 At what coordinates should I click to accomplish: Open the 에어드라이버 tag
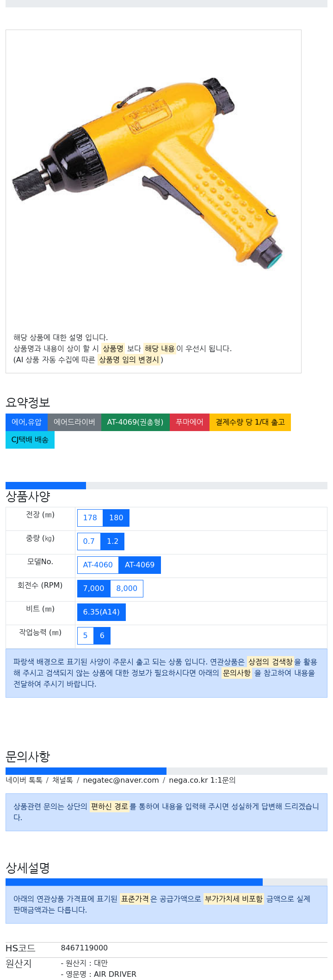tap(74, 422)
